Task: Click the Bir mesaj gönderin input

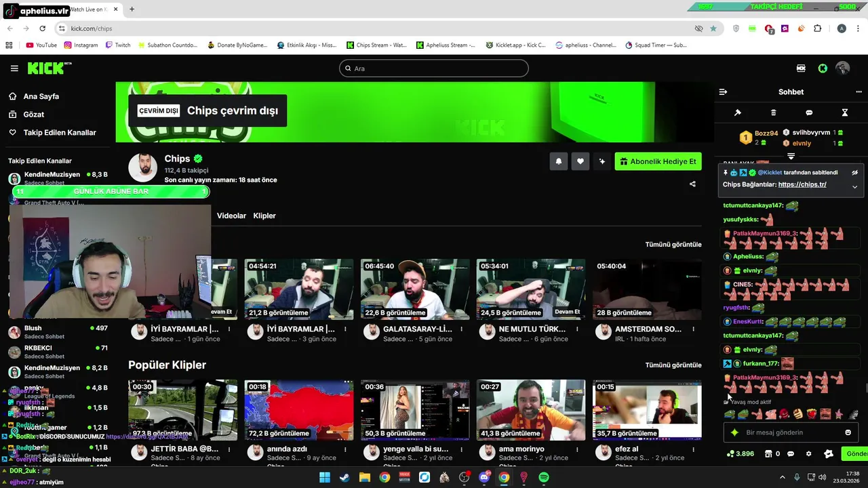Action: [x=790, y=432]
